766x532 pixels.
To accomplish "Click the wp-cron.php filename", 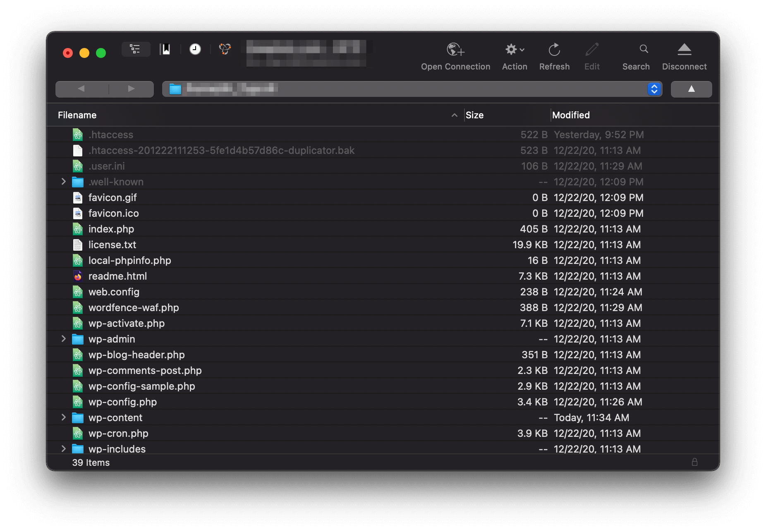I will (118, 433).
